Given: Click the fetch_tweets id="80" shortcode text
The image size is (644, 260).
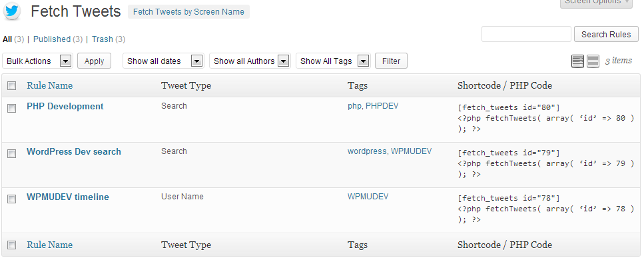Looking at the screenshot, I should pyautogui.click(x=508, y=107).
